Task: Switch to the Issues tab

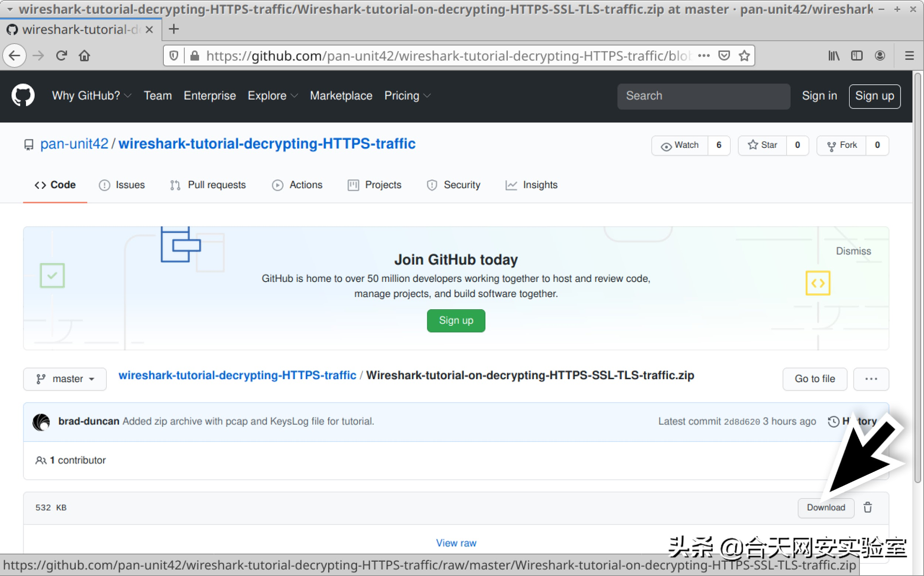Action: point(122,185)
